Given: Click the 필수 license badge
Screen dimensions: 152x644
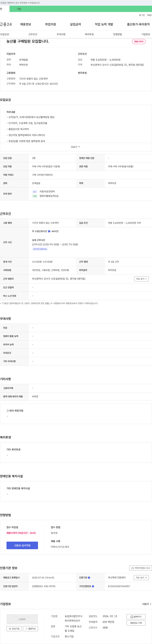Looking at the screenshot, I should pos(35,192).
